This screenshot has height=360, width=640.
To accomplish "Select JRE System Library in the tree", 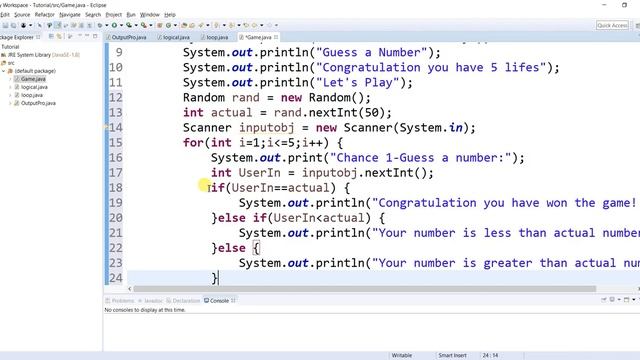I will point(41,55).
